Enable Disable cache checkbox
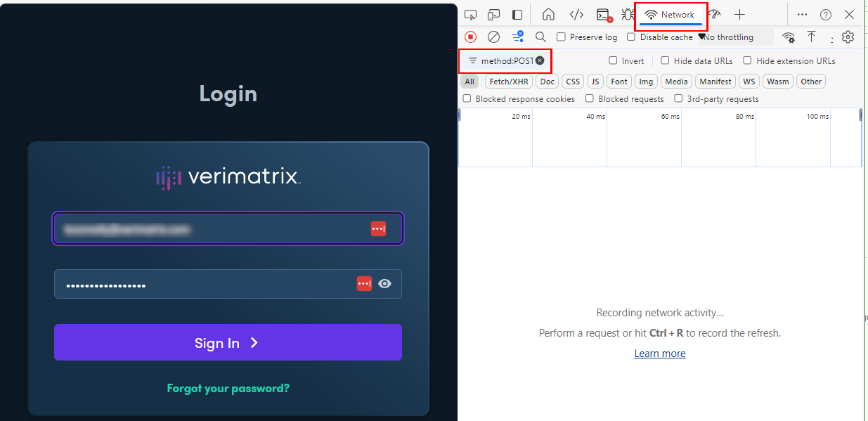 tap(631, 37)
